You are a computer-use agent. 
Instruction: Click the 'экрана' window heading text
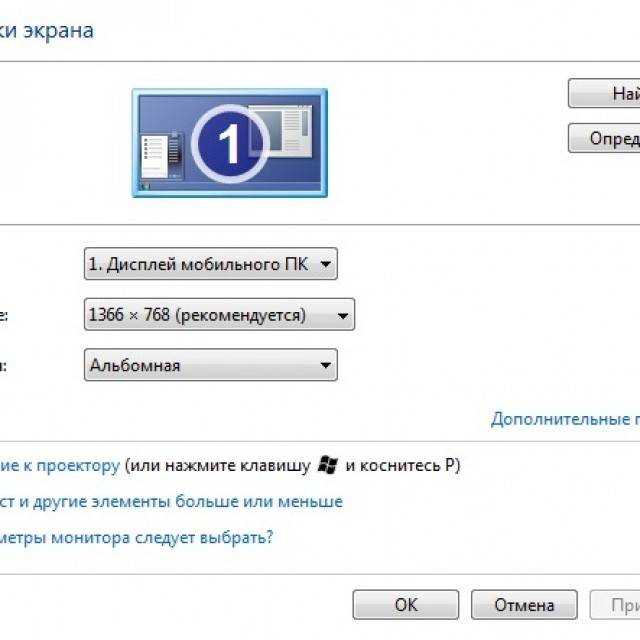(x=58, y=31)
